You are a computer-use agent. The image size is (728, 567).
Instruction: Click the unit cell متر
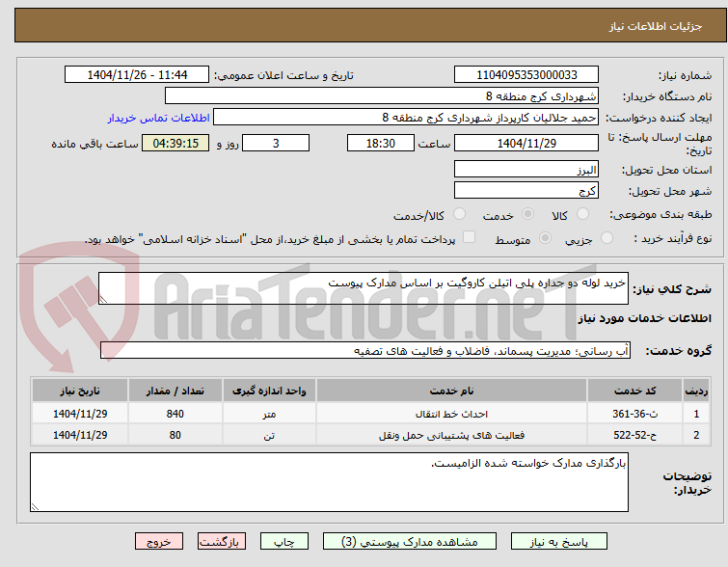269,414
